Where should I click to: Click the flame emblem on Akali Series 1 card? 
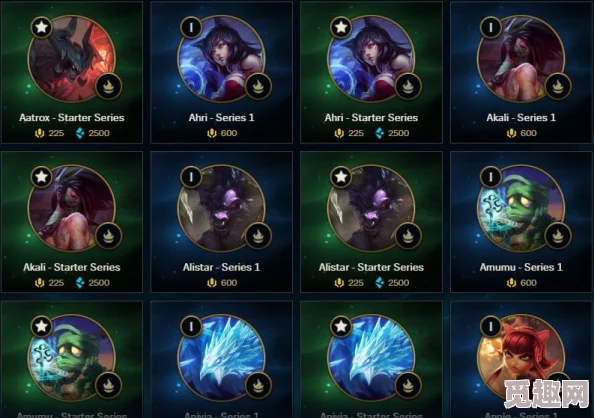click(x=558, y=86)
